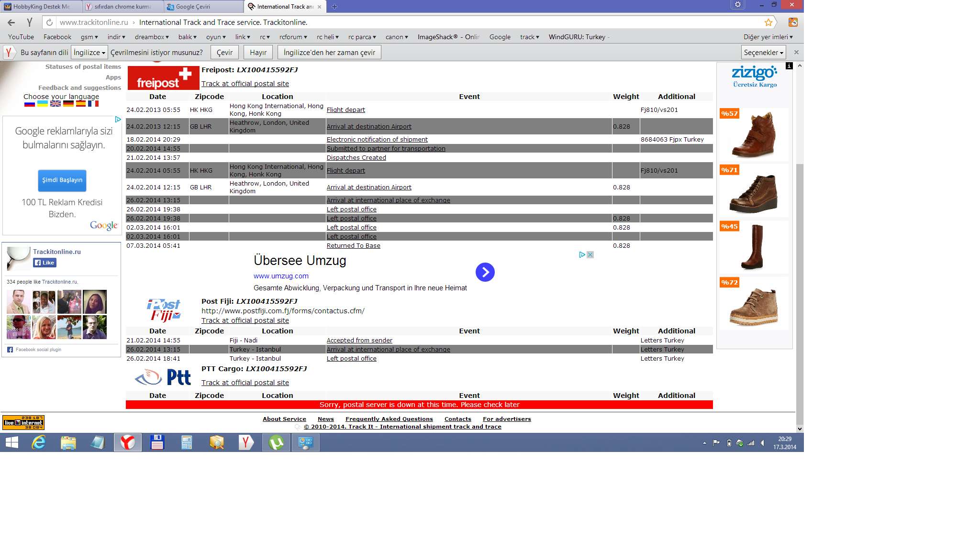Open Feedback and suggestions sidebar link
The image size is (980, 551).
[x=79, y=88]
